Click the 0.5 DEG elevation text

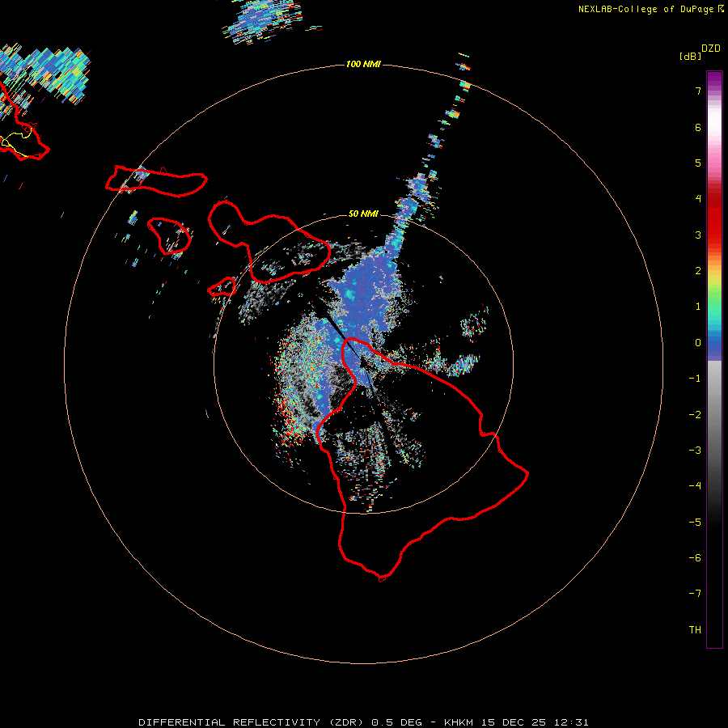[x=397, y=722]
